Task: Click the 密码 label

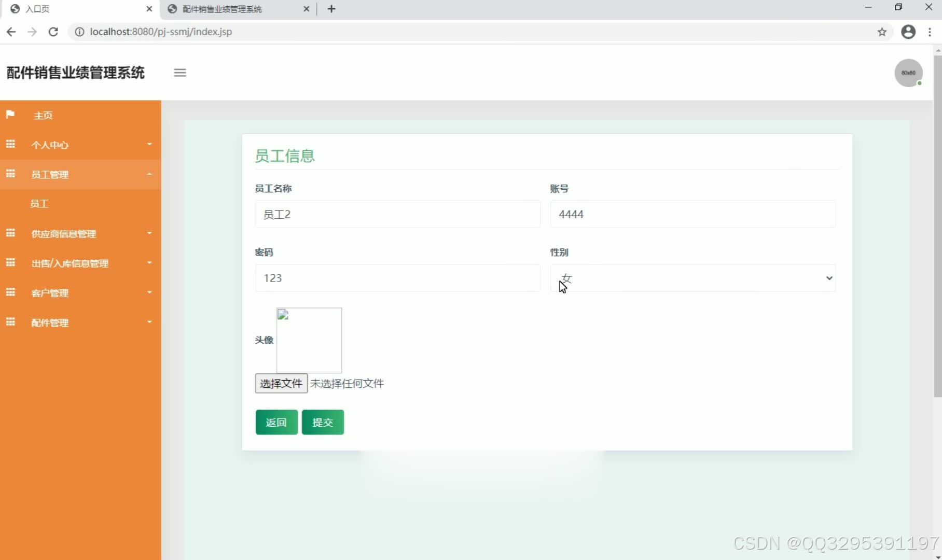Action: click(264, 253)
